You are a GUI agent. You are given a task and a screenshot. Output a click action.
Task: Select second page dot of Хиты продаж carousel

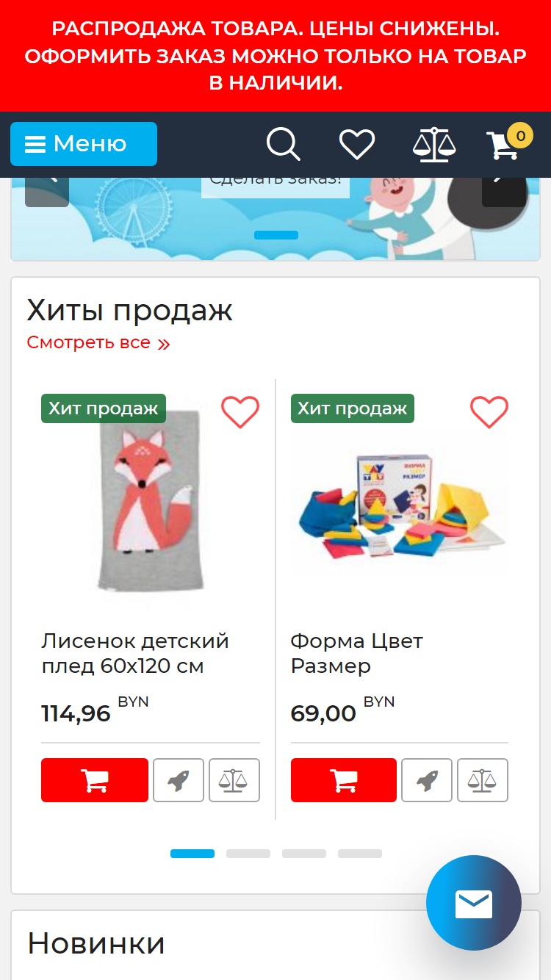(x=248, y=854)
